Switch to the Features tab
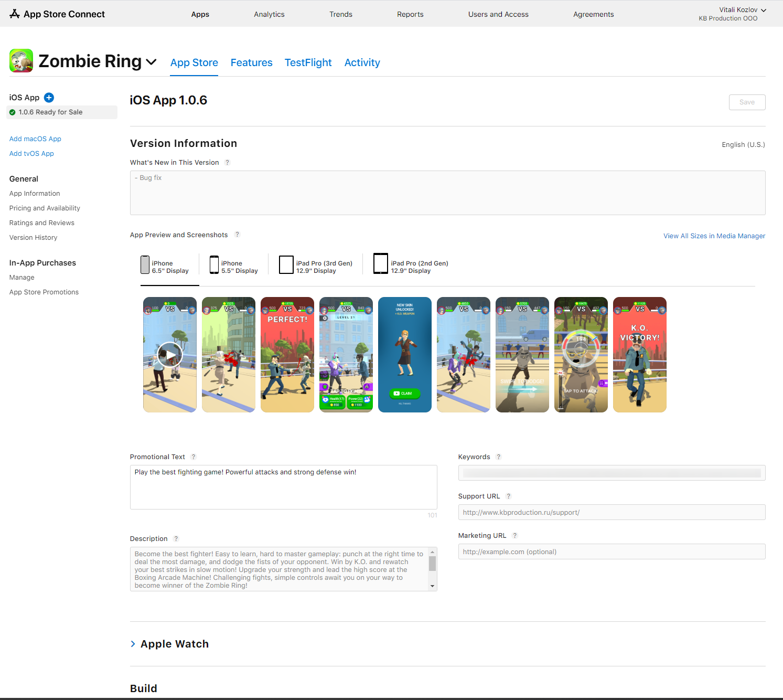 click(252, 62)
